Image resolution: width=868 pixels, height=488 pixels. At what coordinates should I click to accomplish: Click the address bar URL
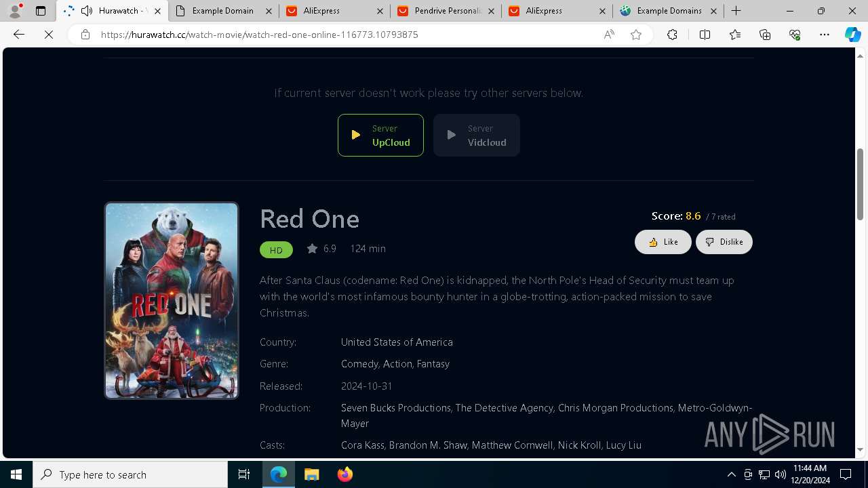point(259,35)
